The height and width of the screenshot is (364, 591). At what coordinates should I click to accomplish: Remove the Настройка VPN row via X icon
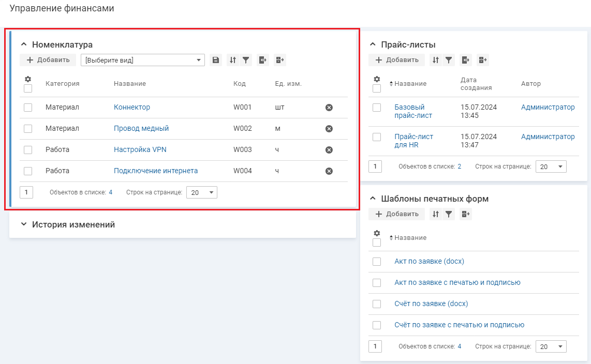tap(329, 150)
